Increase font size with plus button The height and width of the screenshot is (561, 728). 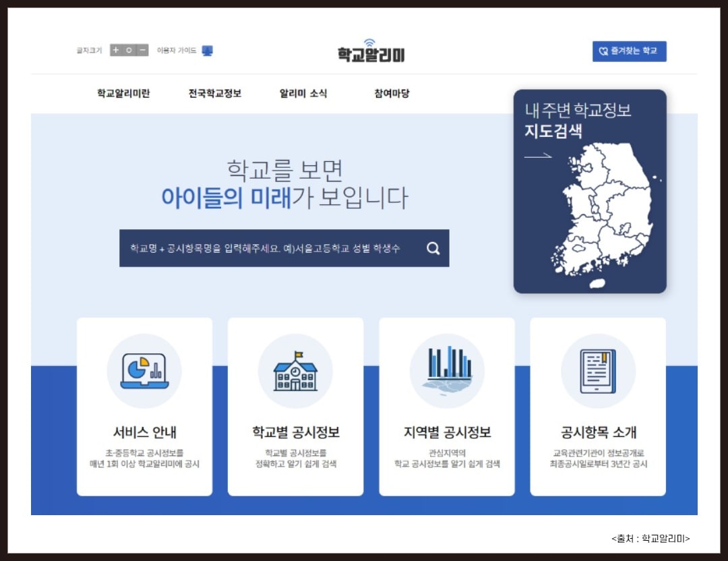[x=116, y=50]
